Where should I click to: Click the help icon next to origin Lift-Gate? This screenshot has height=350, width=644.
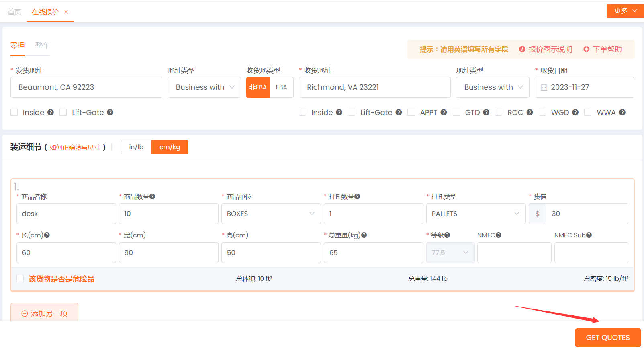pyautogui.click(x=110, y=113)
